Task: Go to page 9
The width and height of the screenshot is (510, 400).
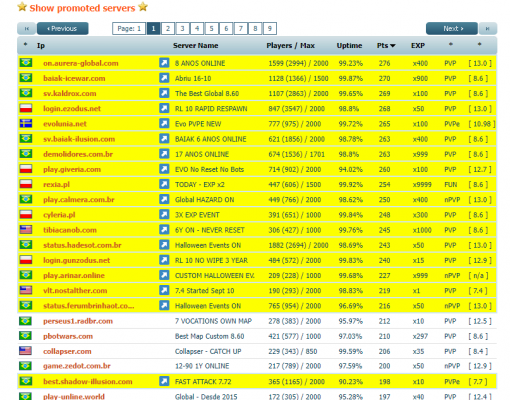Action: (x=270, y=29)
